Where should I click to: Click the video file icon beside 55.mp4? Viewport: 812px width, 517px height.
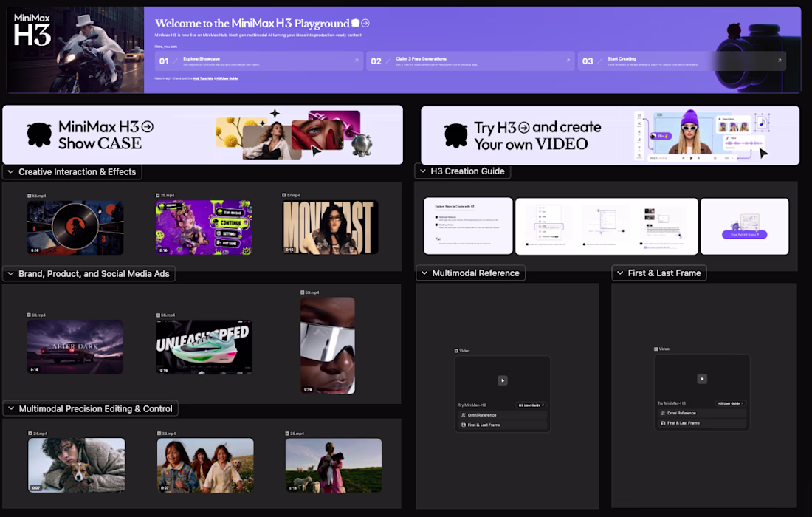tap(30, 196)
